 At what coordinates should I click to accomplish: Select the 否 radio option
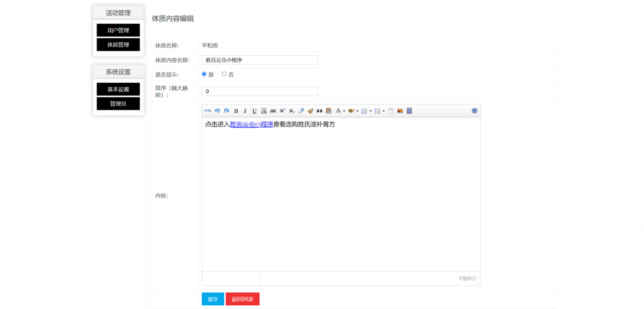point(224,74)
